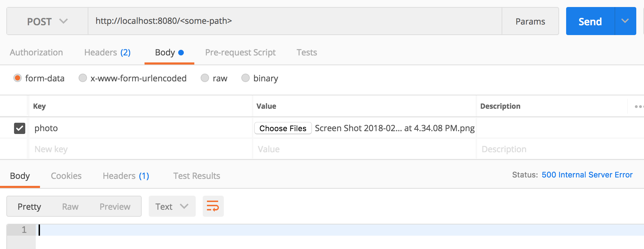Click the 500 Internal Server Error status link
Image resolution: width=644 pixels, height=249 pixels.
(x=587, y=175)
